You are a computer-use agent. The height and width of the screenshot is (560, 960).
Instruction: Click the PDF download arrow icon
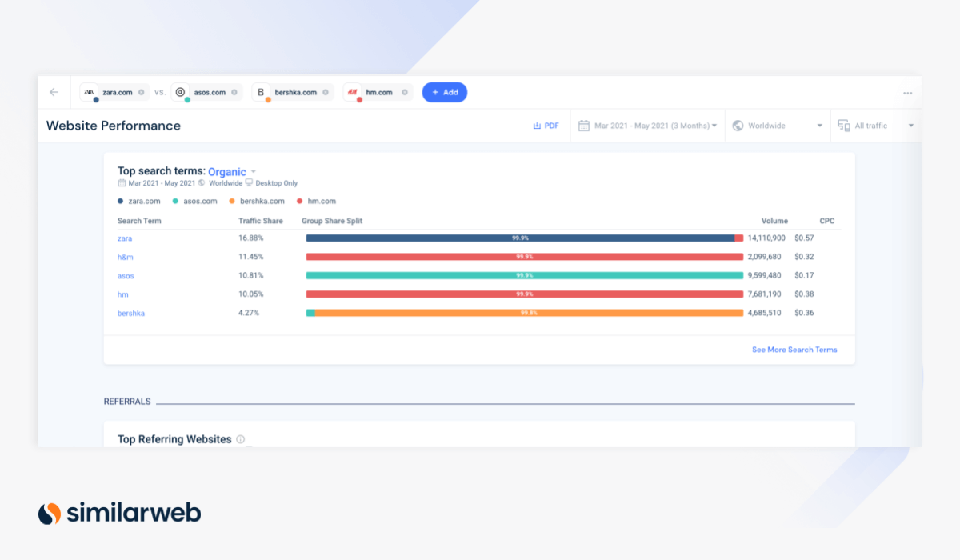[x=537, y=126]
